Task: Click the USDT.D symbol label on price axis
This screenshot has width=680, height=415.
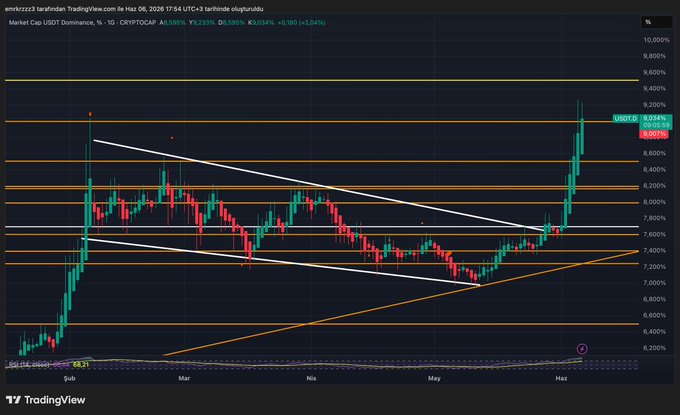Action: [625, 118]
